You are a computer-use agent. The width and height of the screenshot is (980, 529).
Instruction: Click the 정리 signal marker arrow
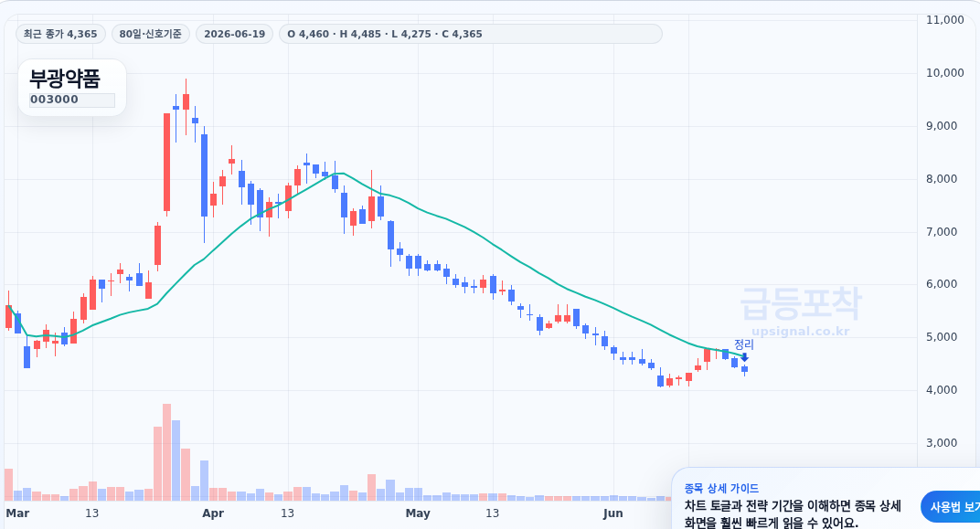point(744,357)
